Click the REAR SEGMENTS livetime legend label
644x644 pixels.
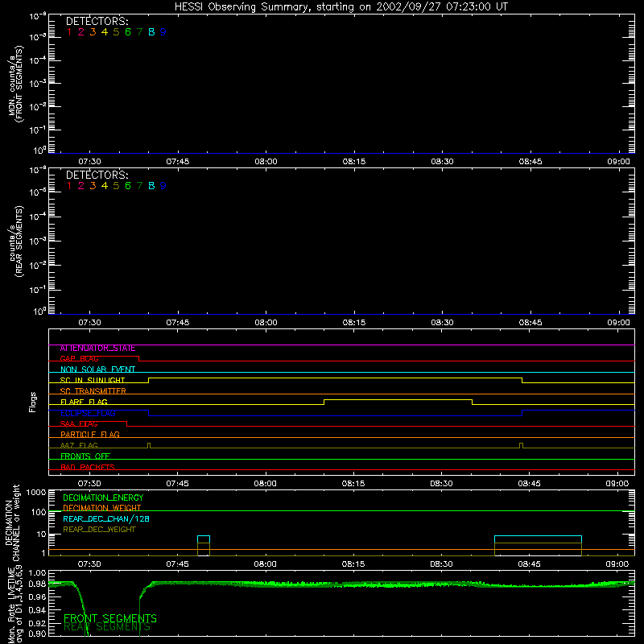pyautogui.click(x=107, y=627)
